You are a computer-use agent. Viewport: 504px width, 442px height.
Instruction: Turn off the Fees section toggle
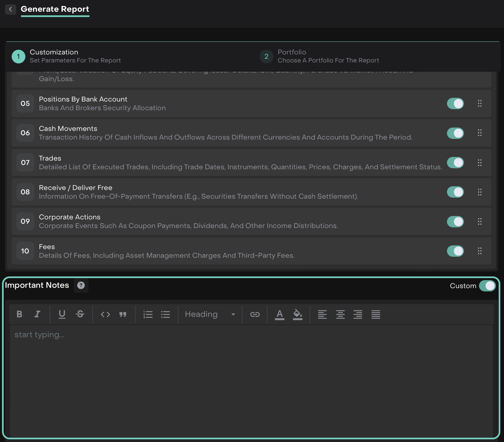click(455, 251)
